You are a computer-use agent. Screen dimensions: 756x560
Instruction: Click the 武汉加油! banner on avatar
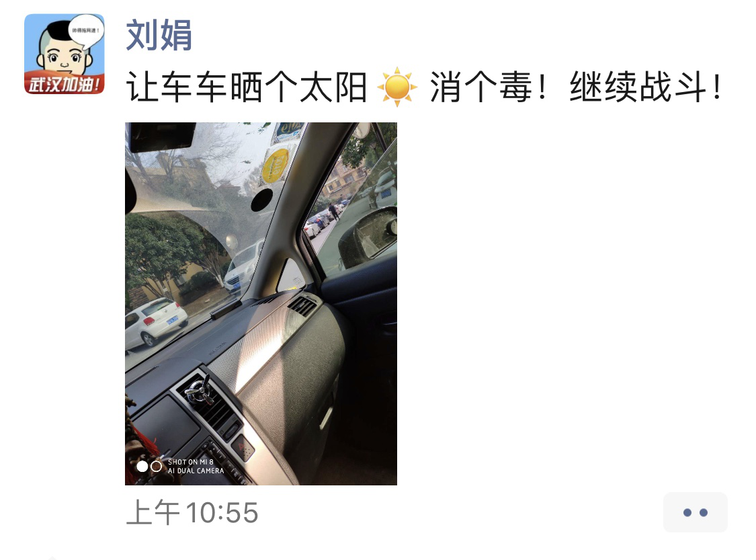coord(64,84)
